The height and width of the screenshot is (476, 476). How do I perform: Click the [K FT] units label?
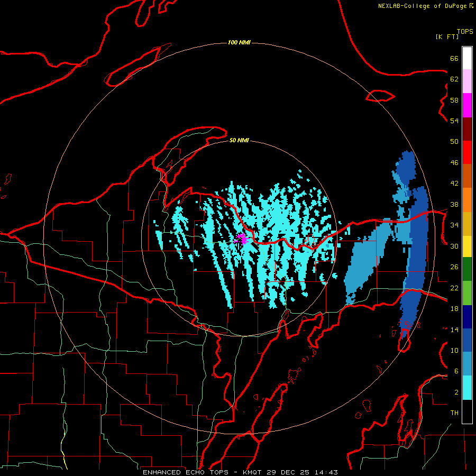447,37
